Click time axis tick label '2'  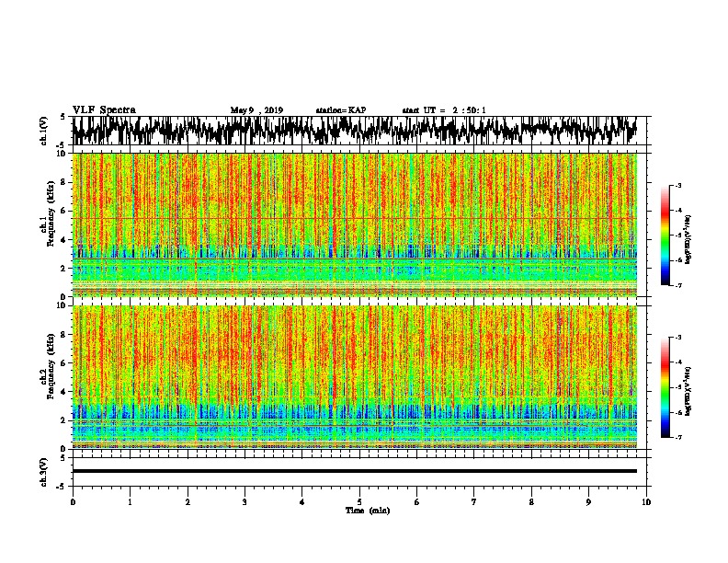[188, 501]
